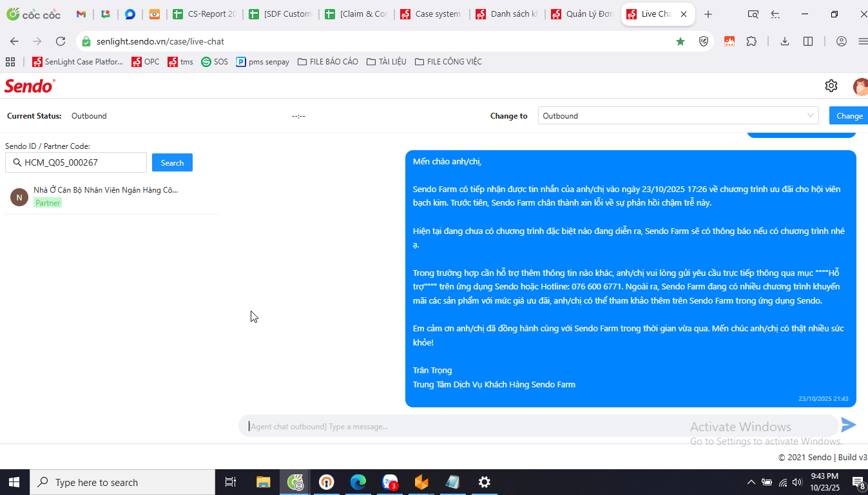Open the SenLight Case Platform bookmark
The height and width of the screenshot is (495, 868).
pyautogui.click(x=78, y=62)
